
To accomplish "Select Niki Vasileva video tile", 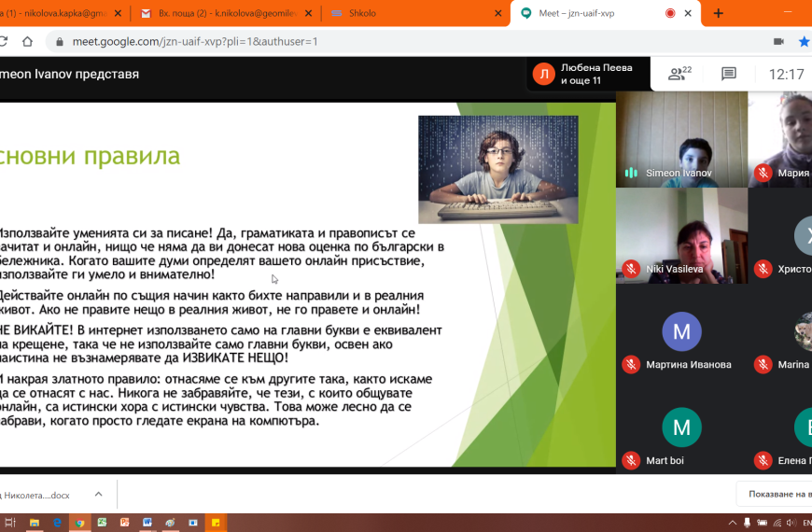I will coord(681,236).
